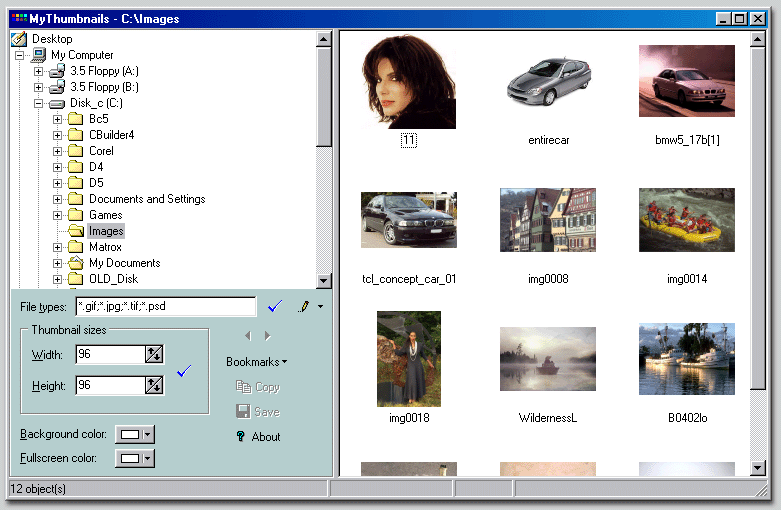Select the tcl_concept_car_01 thumbnail
This screenshot has height=510, width=781.
pos(409,220)
